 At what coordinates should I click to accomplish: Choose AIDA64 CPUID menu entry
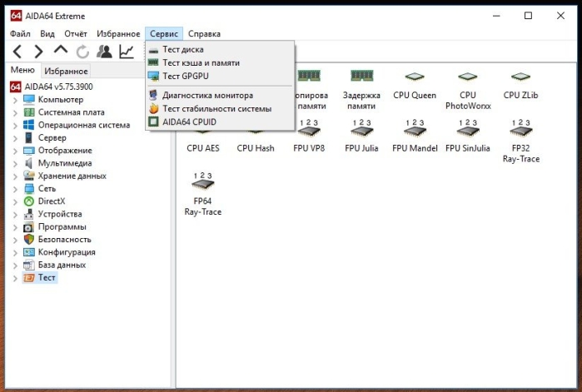pyautogui.click(x=220, y=122)
